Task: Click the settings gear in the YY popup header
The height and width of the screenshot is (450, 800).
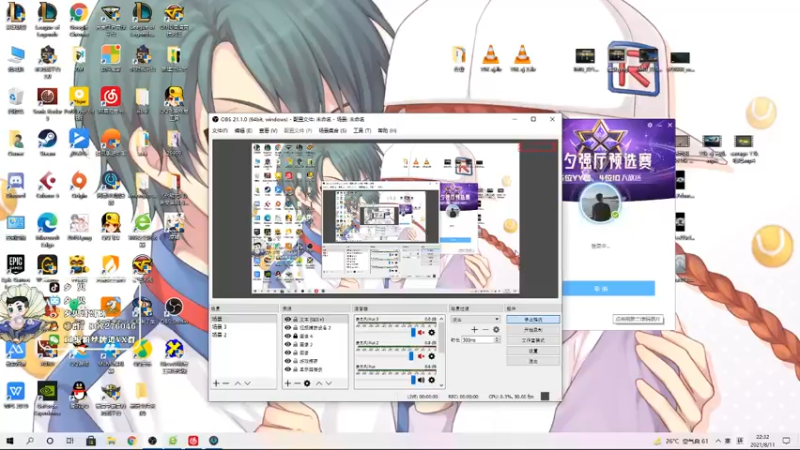Action: pyautogui.click(x=649, y=125)
